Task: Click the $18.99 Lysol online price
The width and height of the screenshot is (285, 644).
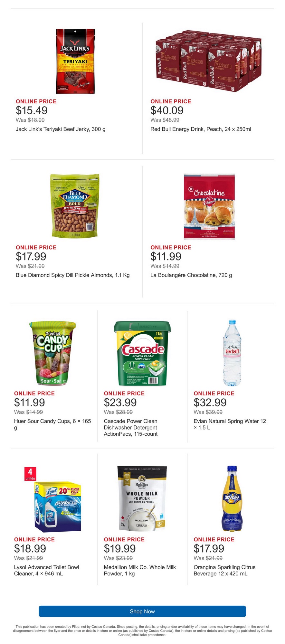Action: [30, 548]
